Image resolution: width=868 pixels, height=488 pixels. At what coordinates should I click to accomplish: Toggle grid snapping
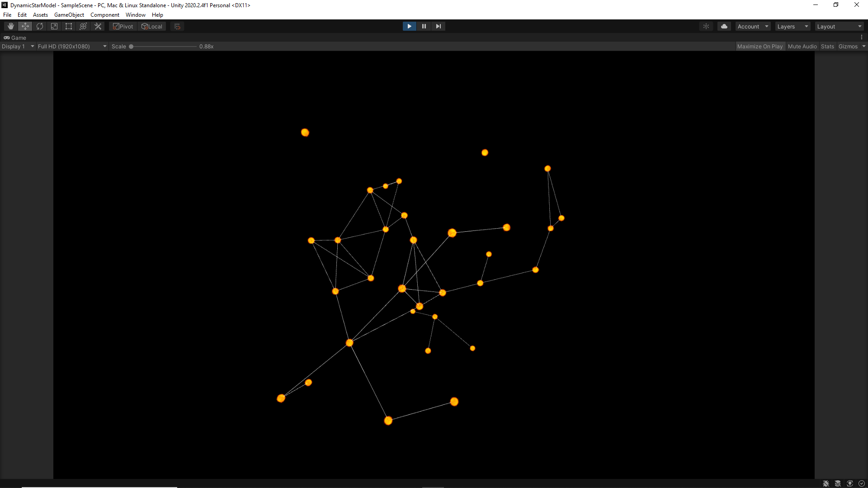176,26
